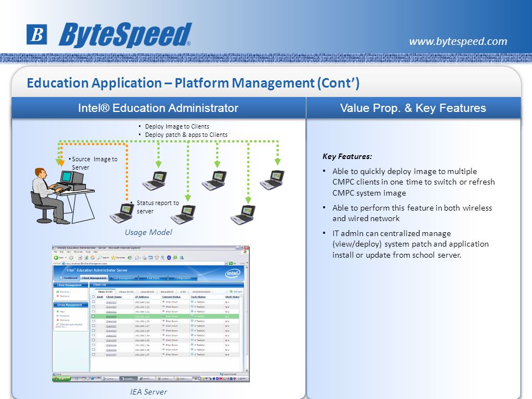Sort by the Client Name column header
This screenshot has width=532, height=399.
[114, 297]
